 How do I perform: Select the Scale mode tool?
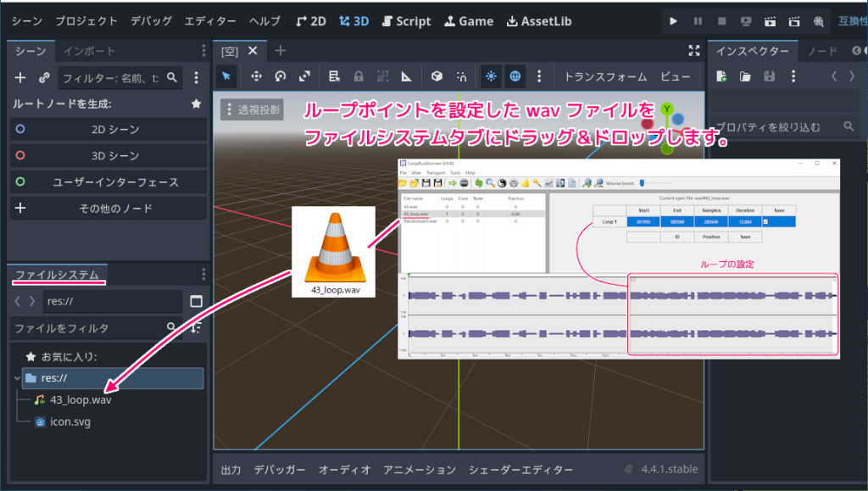pos(304,76)
